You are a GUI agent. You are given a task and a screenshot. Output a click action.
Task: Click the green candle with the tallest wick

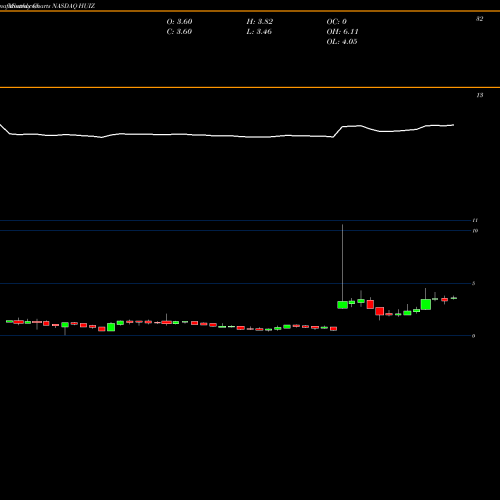342,305
